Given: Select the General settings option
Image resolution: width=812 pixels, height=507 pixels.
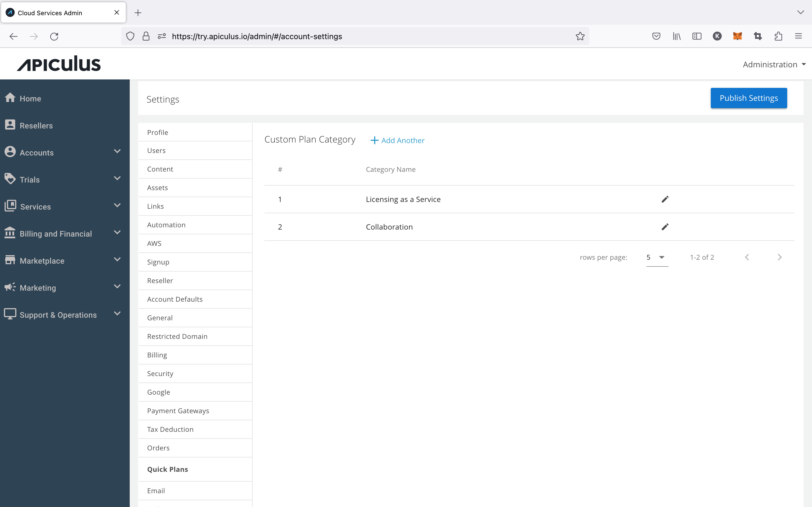Looking at the screenshot, I should [x=160, y=318].
